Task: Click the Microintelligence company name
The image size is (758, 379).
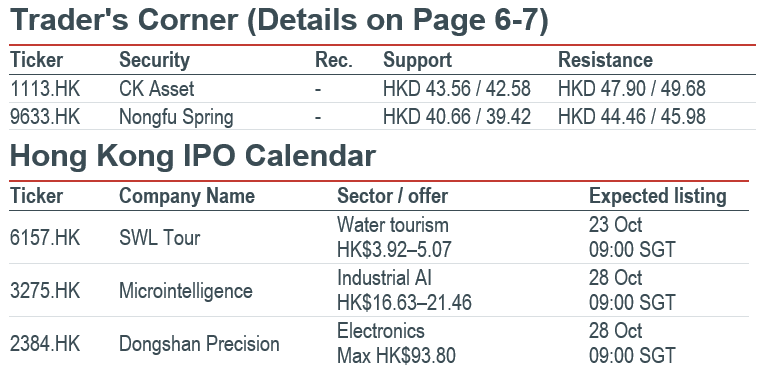Action: 186,292
